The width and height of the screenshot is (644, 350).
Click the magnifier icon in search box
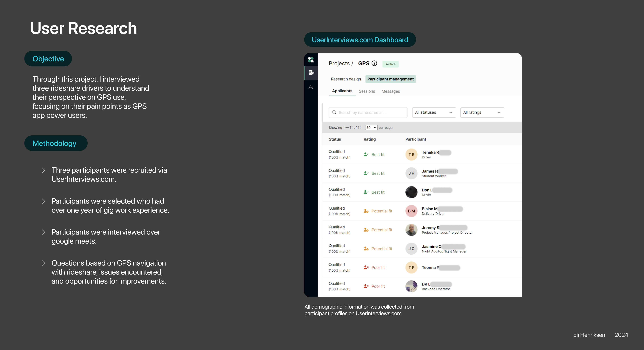tap(334, 112)
